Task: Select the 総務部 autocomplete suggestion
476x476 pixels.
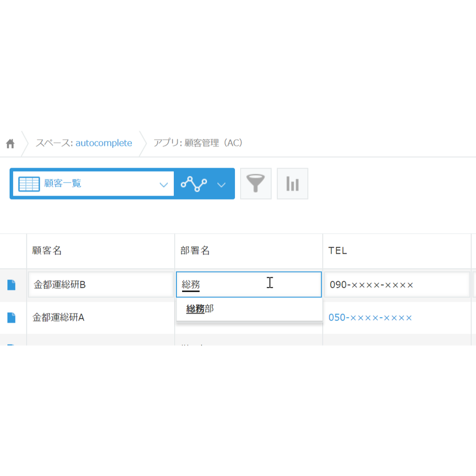Action: (249, 309)
